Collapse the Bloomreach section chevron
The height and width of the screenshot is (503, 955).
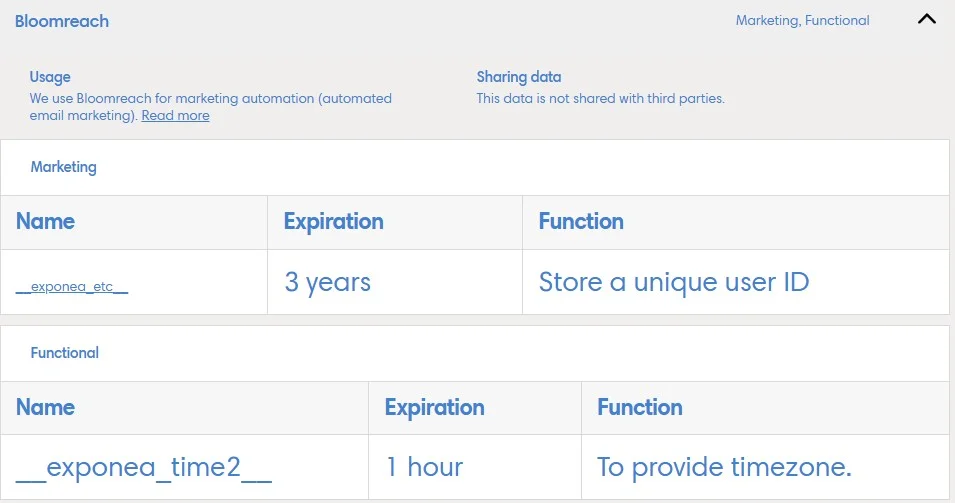point(926,19)
